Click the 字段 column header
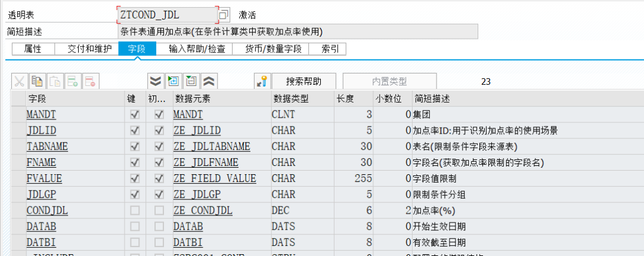The height and width of the screenshot is (256, 644). tap(75, 99)
